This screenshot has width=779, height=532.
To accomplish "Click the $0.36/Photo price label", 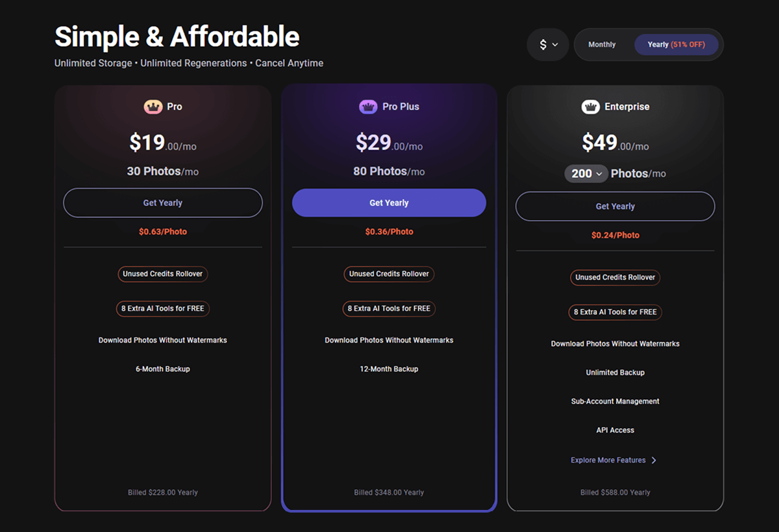I will click(x=389, y=232).
